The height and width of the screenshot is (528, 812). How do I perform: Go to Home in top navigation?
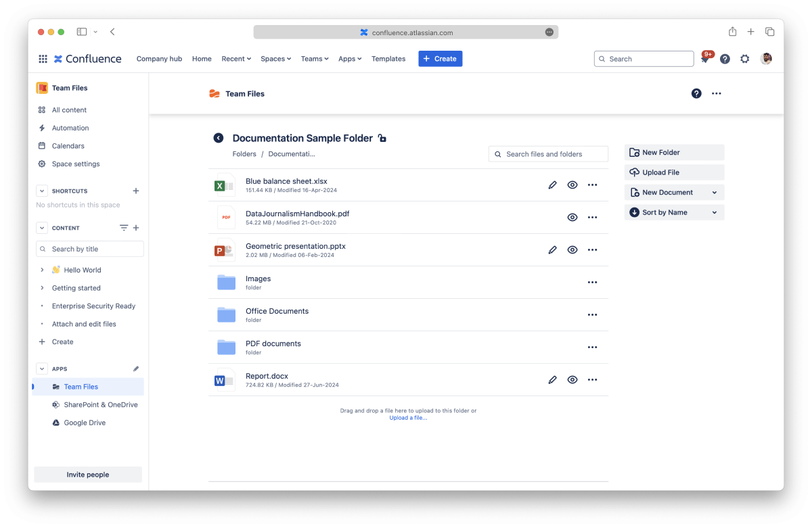(202, 59)
